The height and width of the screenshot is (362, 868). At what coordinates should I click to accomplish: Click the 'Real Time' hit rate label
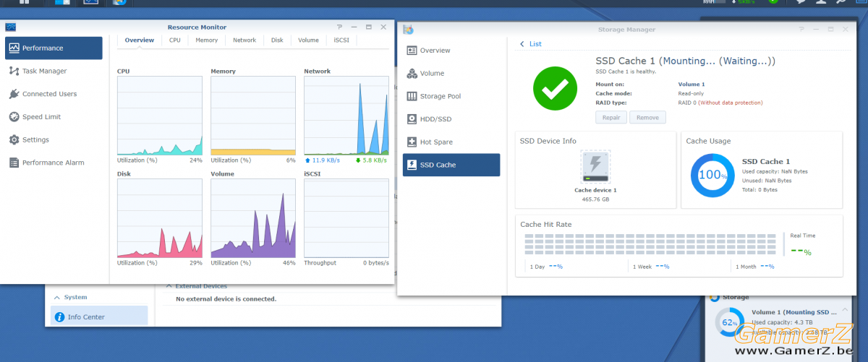click(x=802, y=236)
